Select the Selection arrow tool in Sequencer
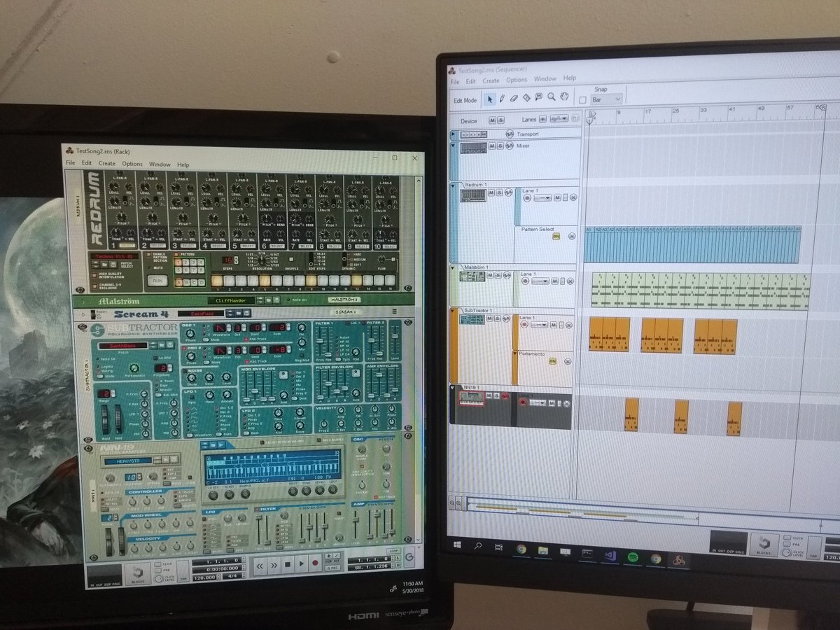 point(491,99)
